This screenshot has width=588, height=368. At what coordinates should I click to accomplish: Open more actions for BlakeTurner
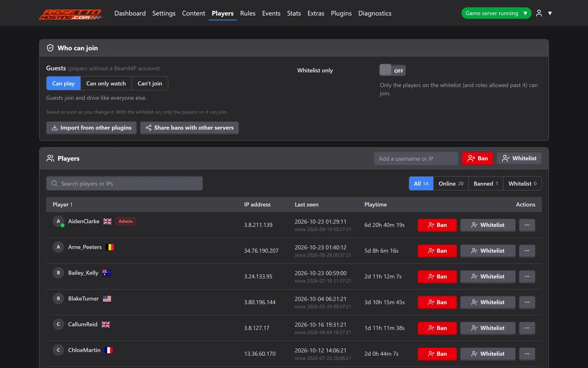[x=527, y=302]
